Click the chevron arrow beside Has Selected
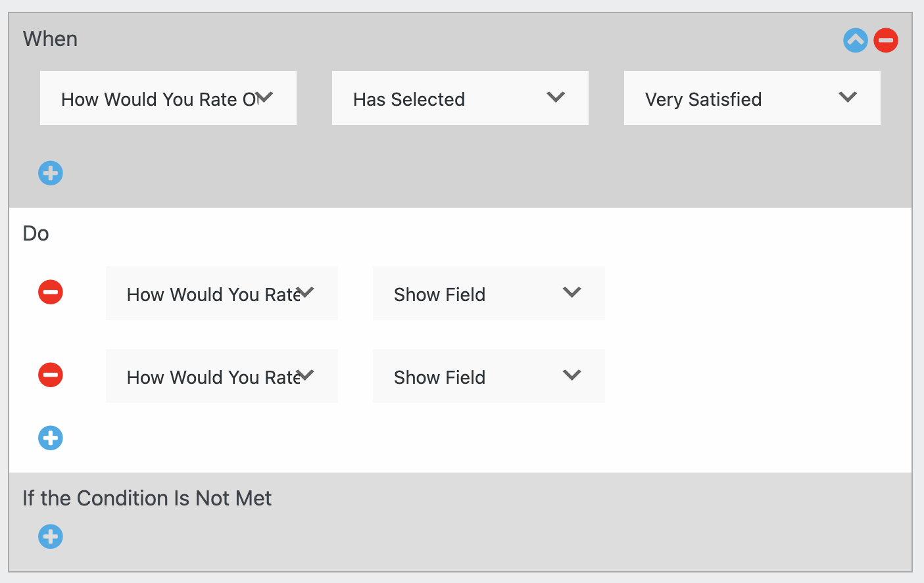 click(556, 97)
